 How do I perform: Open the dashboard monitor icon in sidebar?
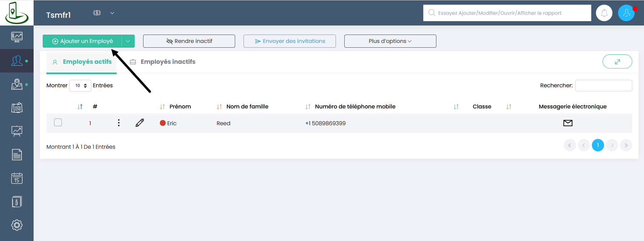click(x=17, y=37)
